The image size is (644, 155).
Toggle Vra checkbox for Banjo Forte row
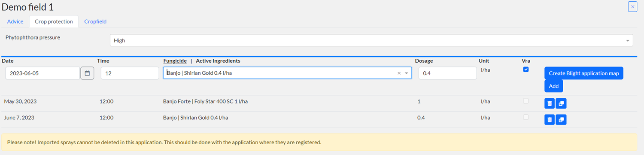[x=526, y=101]
